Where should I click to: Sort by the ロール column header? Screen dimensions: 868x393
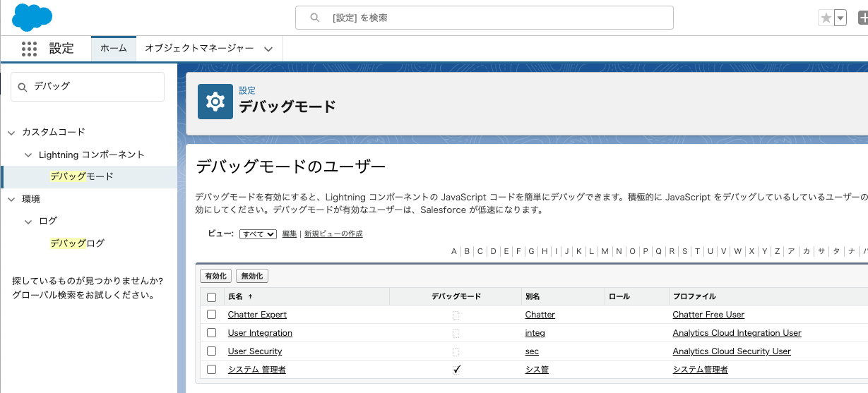click(618, 296)
